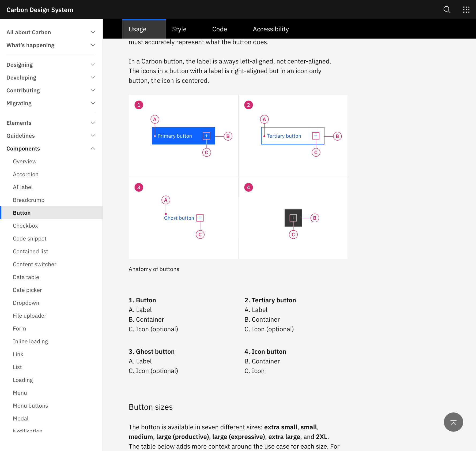The width and height of the screenshot is (476, 451).
Task: Navigate to the Breadcrumb component
Action: coord(29,200)
